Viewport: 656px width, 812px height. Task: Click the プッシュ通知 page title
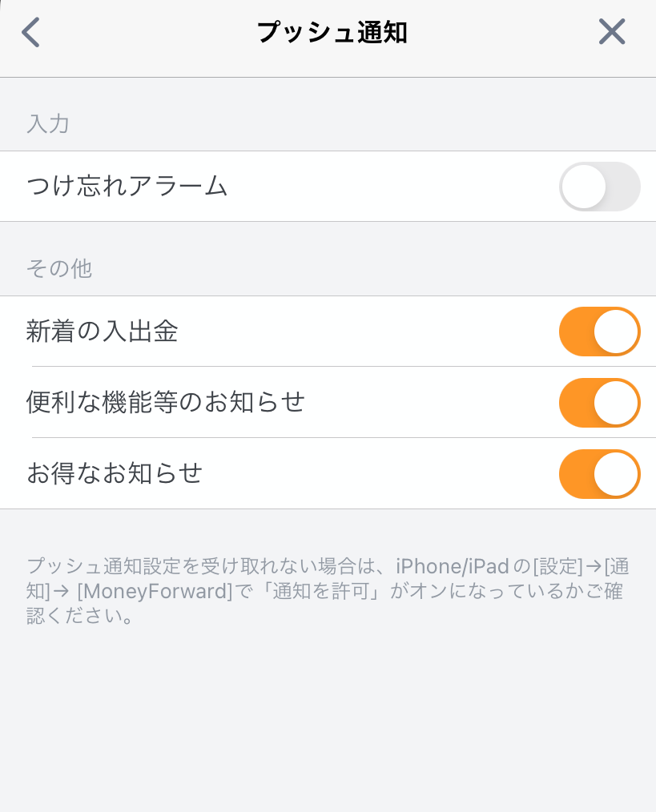332,32
